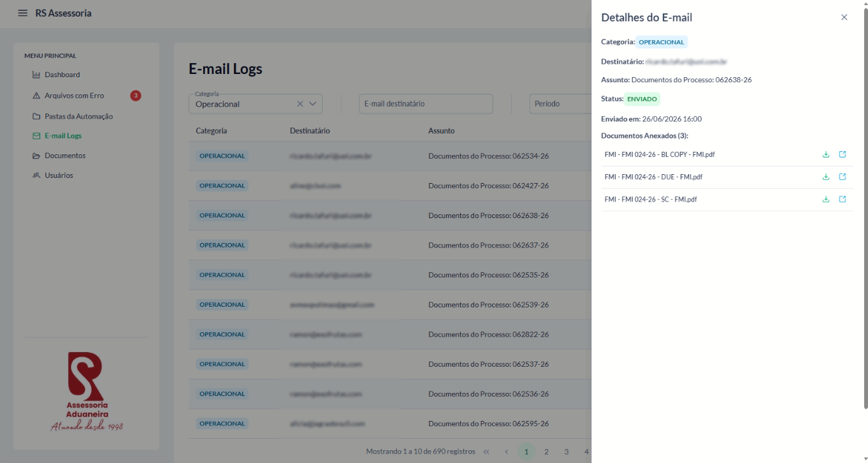Expand the Categoria dropdown arrow
868x463 pixels.
[x=313, y=103]
